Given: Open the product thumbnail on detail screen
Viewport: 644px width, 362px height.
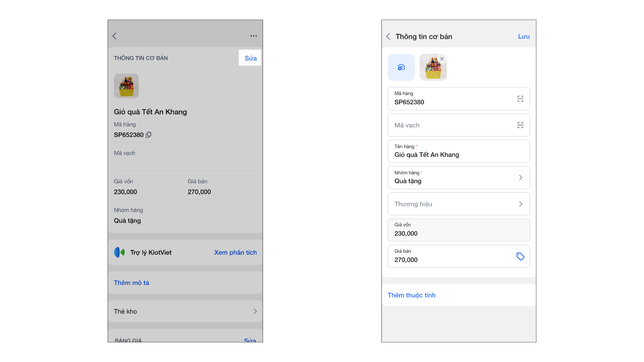Looking at the screenshot, I should click(x=126, y=86).
